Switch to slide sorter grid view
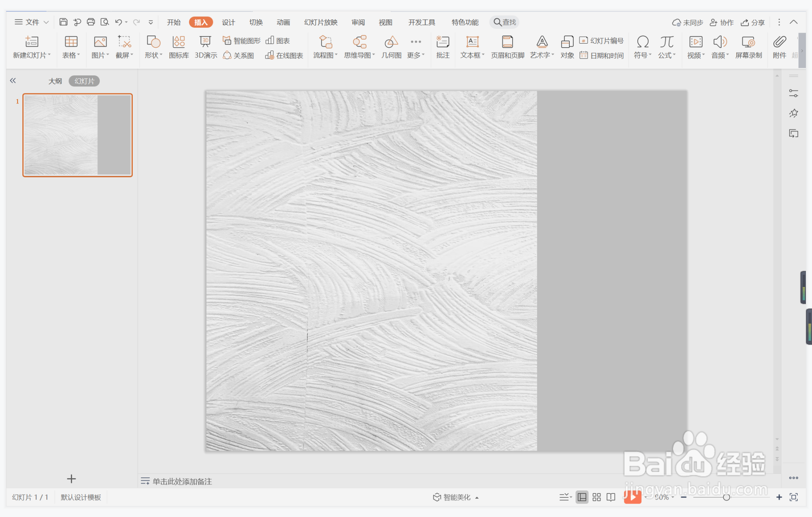This screenshot has height=517, width=812. tap(597, 497)
